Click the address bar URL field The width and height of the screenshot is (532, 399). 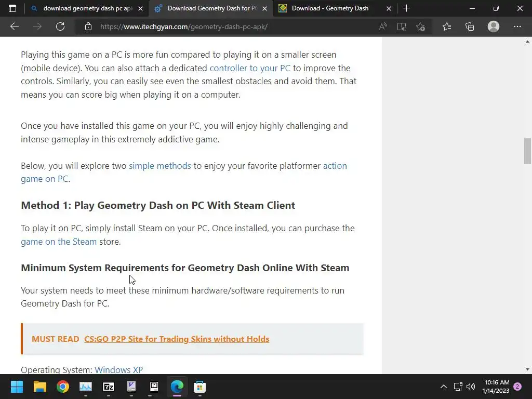(x=234, y=26)
